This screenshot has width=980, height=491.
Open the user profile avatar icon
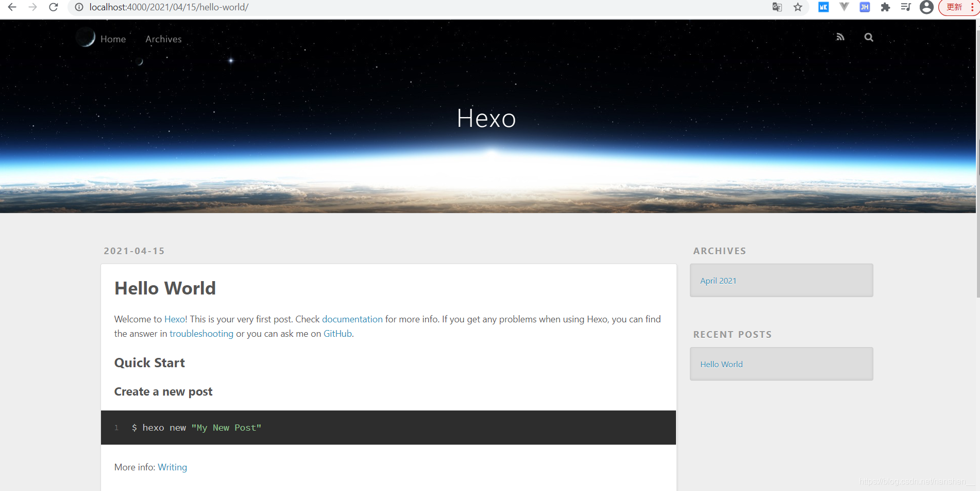click(x=926, y=7)
